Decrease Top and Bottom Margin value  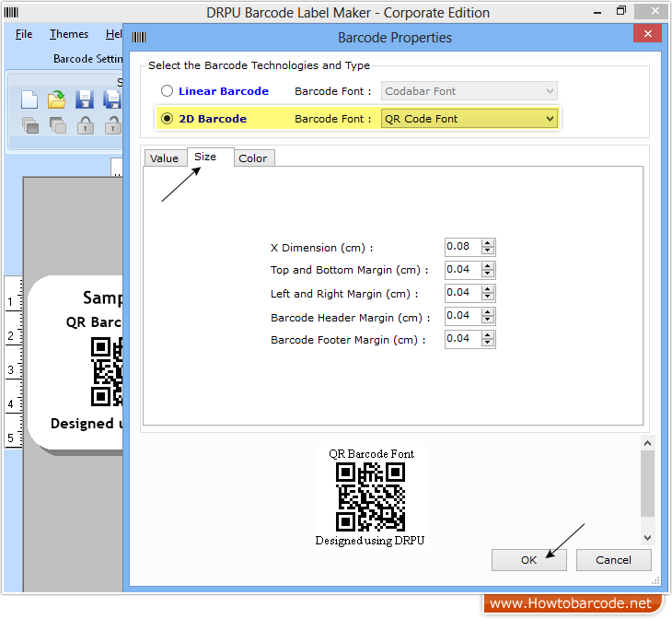point(488,274)
